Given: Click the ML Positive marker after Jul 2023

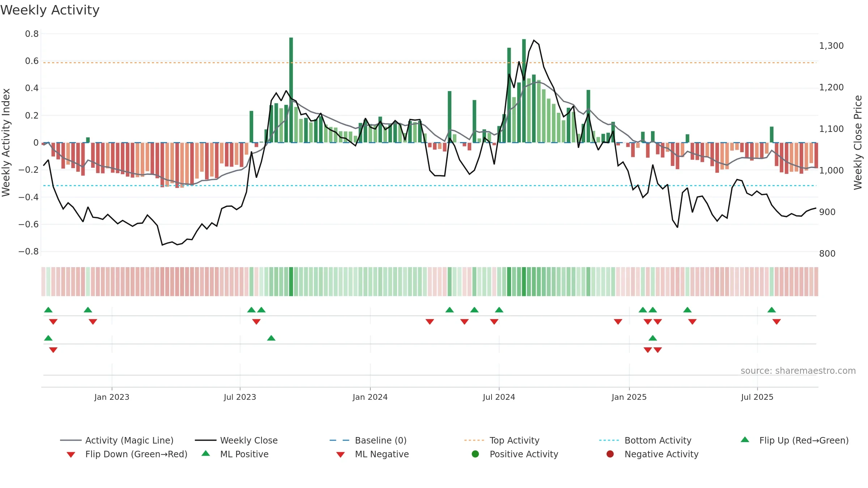Looking at the screenshot, I should point(271,338).
